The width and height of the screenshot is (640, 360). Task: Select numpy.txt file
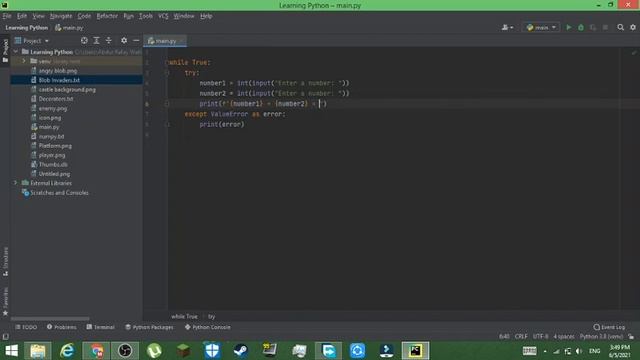click(x=51, y=136)
